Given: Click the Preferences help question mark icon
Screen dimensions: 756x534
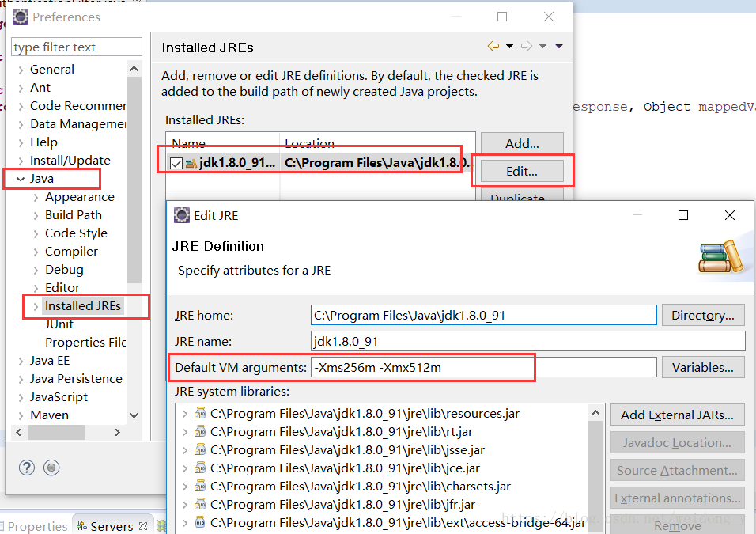Looking at the screenshot, I should 27,468.
